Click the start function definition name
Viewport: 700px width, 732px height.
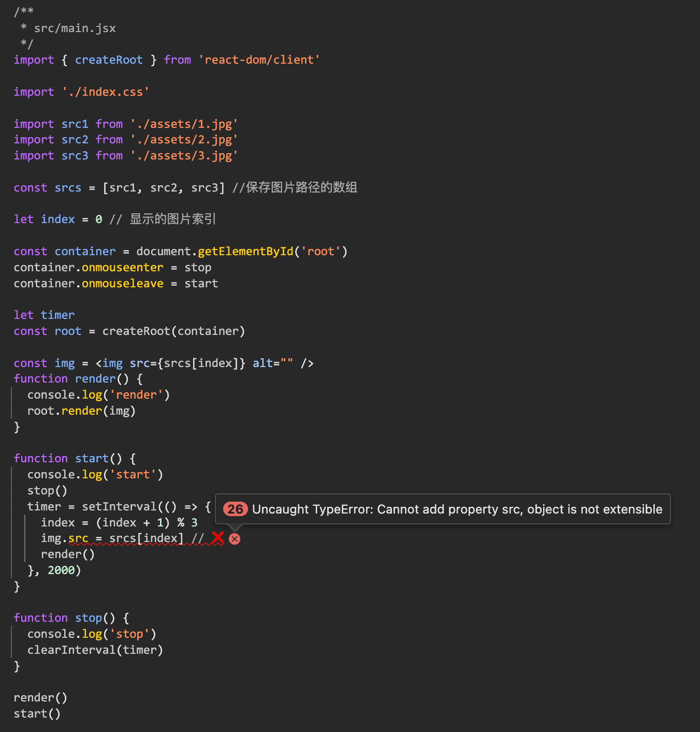point(92,459)
